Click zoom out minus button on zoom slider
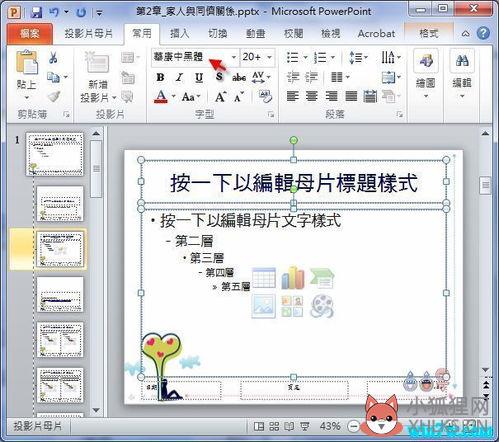The width and height of the screenshot is (499, 442). tap(354, 426)
